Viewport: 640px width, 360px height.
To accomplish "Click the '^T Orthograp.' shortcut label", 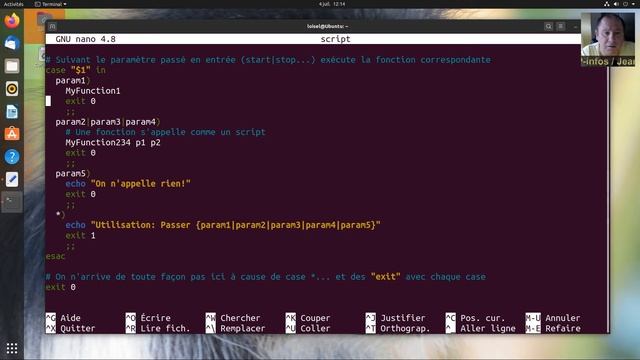I will (398, 328).
